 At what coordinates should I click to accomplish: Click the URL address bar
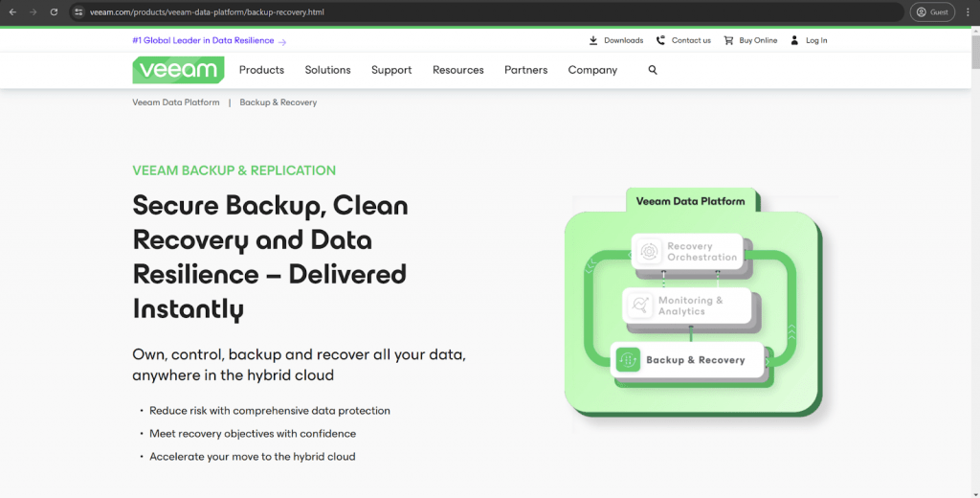click(x=479, y=12)
